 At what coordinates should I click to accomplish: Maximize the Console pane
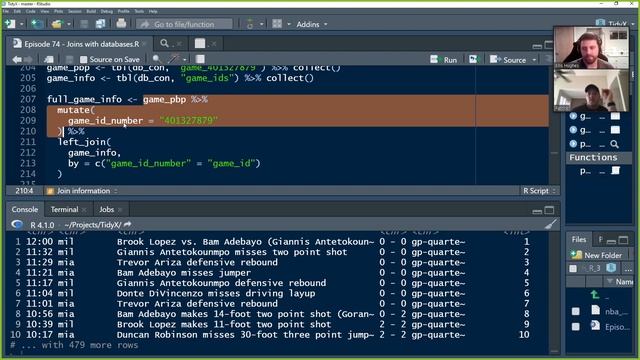549,210
